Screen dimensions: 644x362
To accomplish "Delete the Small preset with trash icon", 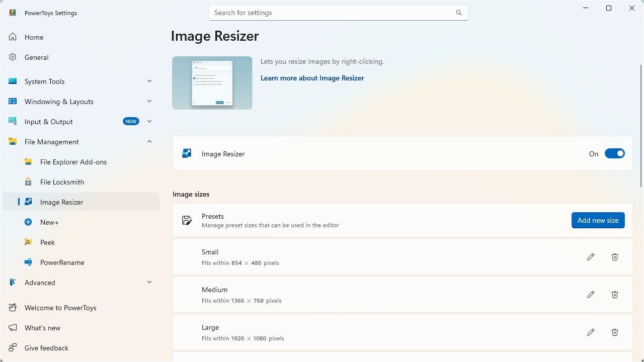I will pyautogui.click(x=615, y=257).
